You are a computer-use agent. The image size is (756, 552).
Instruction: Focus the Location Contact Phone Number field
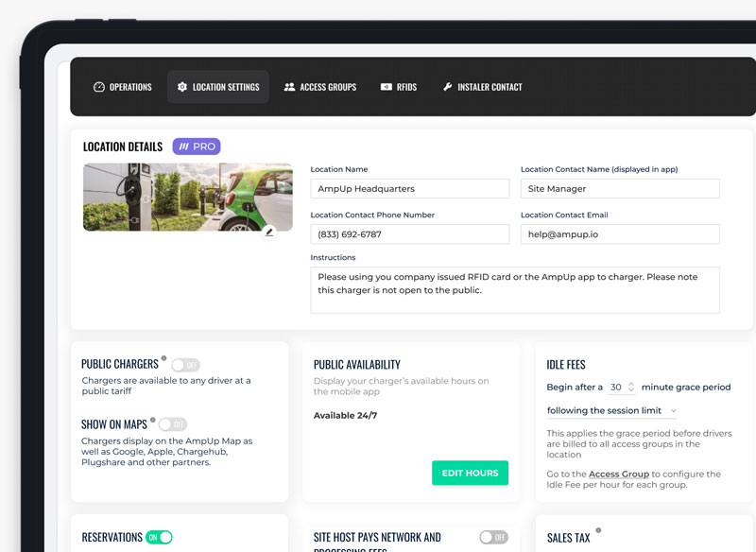coord(410,234)
